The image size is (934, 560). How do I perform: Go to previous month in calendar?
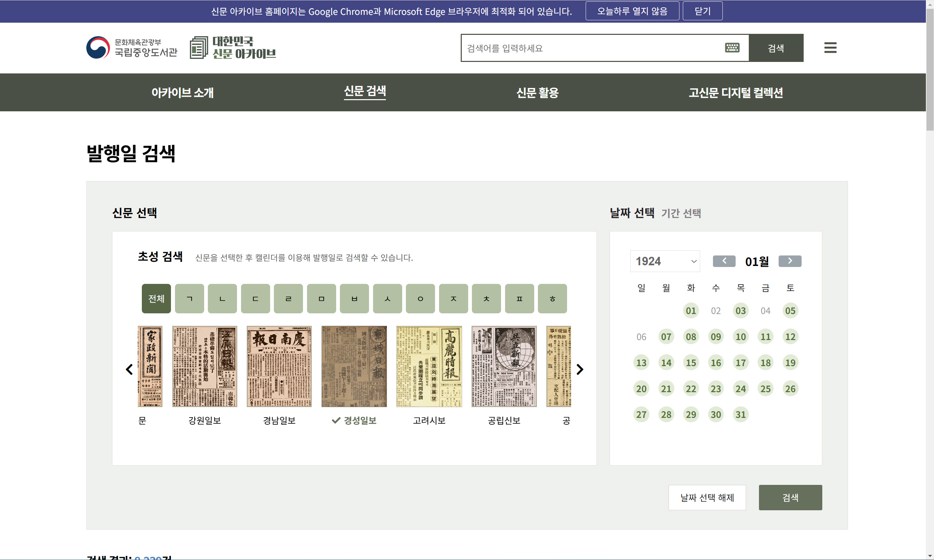point(723,261)
